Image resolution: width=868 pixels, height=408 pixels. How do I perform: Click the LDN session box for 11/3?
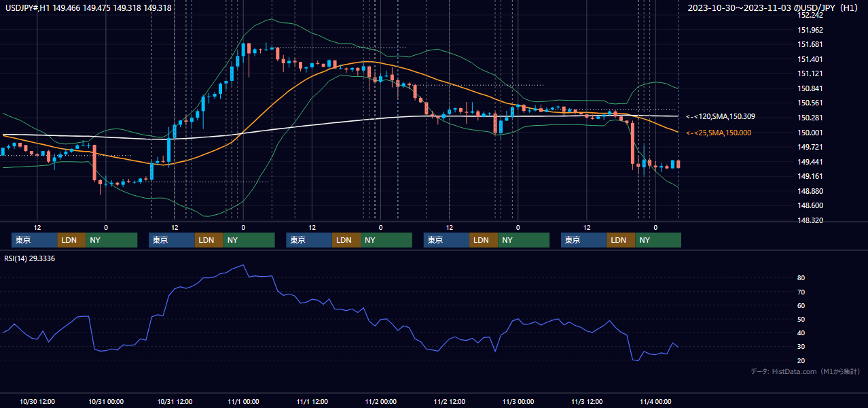(621, 240)
